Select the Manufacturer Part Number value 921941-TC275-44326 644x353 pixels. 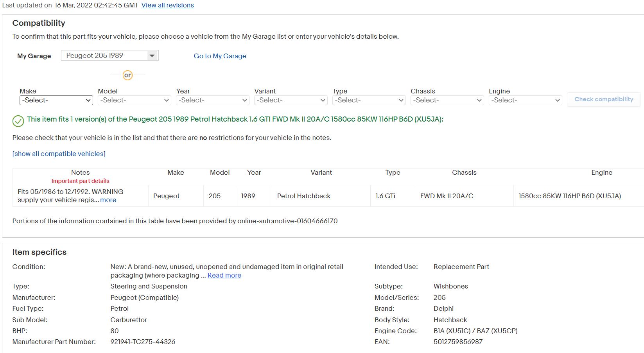click(143, 342)
